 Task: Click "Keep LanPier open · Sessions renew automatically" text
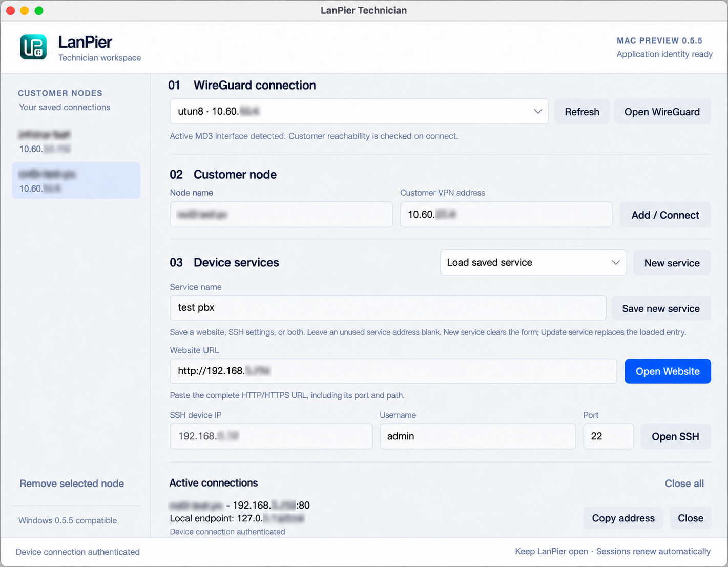(x=613, y=551)
